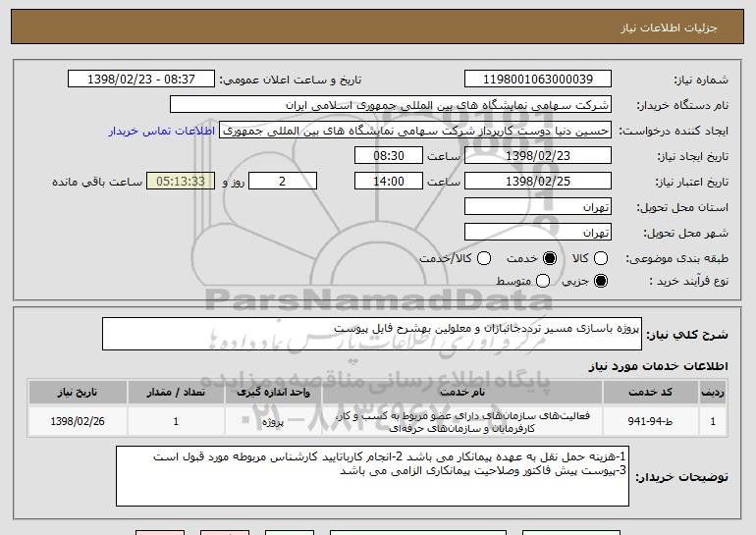756x535 pixels.
Task: Click the creation time field 08:30
Action: point(389,156)
